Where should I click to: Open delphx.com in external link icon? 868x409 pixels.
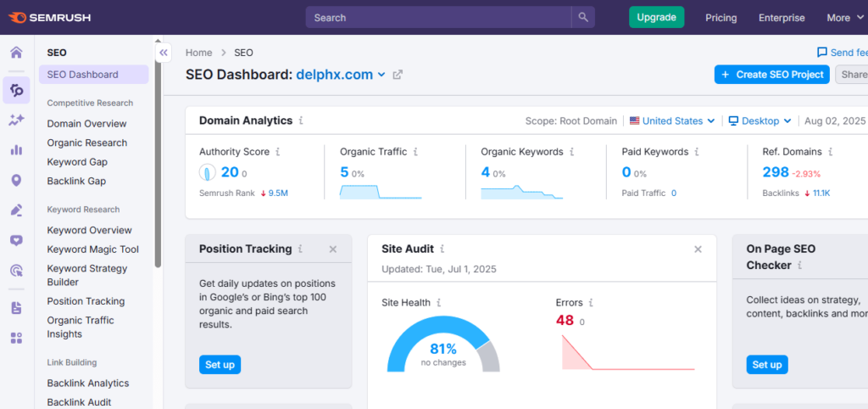tap(398, 75)
